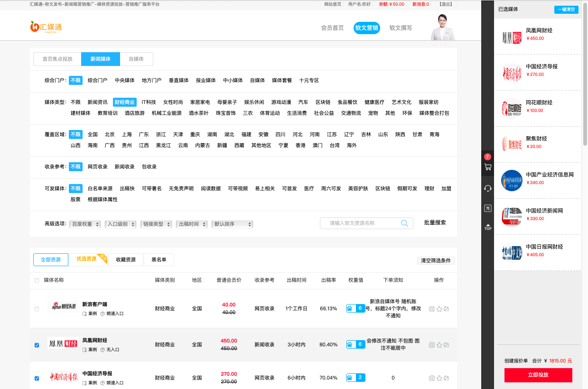
Task: Open the details icon in the 新浪客户端 row
Action: [432, 309]
